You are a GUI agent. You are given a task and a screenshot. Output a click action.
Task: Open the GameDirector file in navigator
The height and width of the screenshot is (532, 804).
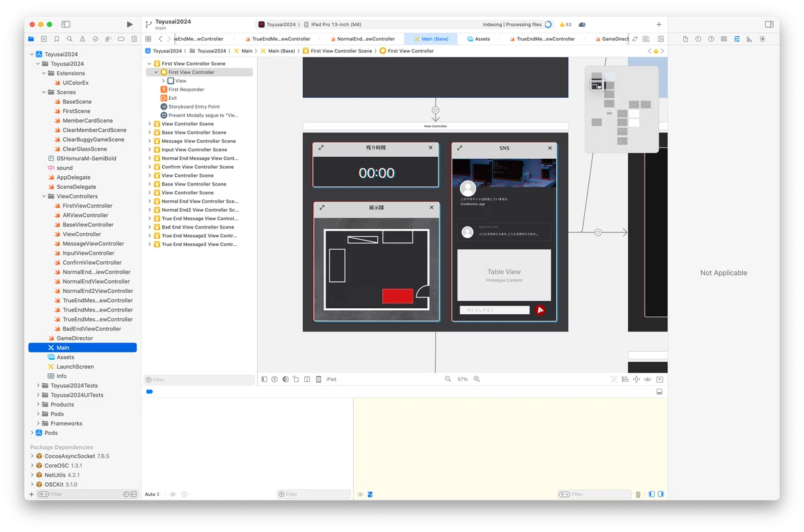[74, 338]
